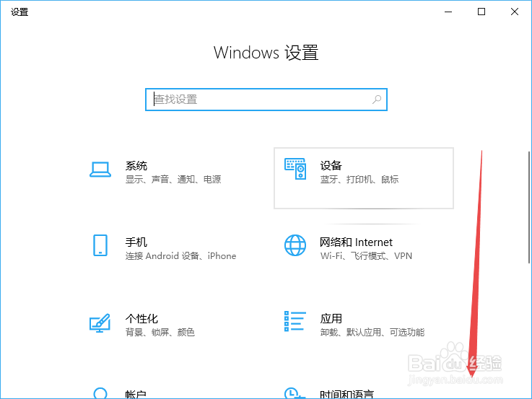
Task: Minimize the Settings window
Action: point(448,12)
